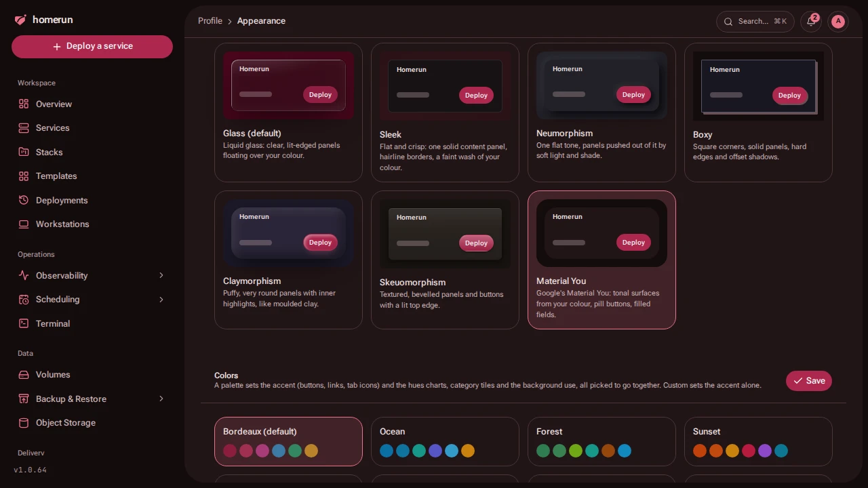
Task: Select the Templates icon in the sidebar
Action: click(24, 176)
